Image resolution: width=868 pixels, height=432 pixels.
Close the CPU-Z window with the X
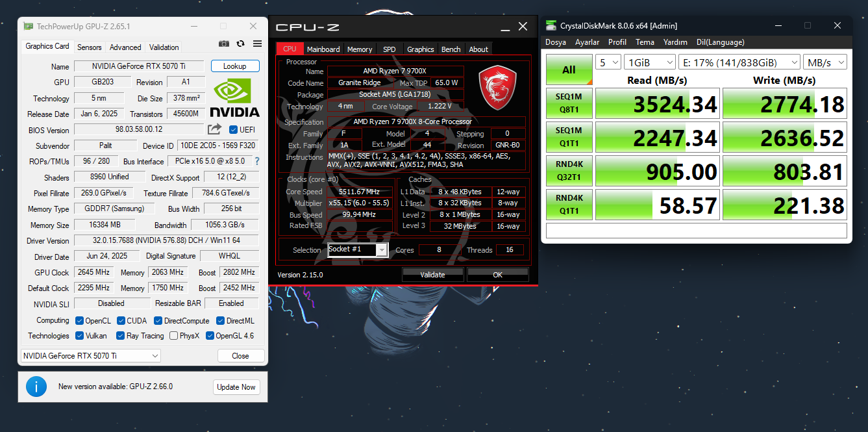[523, 27]
